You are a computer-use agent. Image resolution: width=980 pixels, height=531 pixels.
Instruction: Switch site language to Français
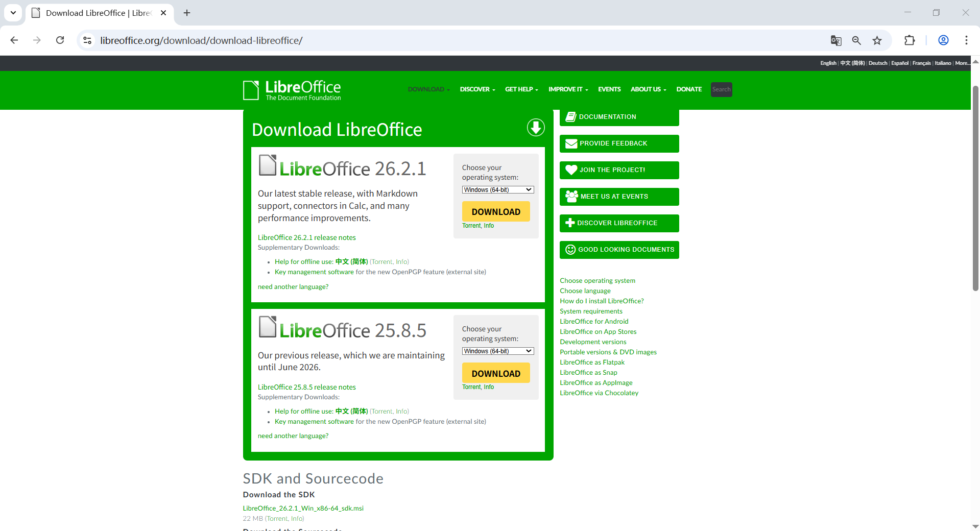point(921,63)
